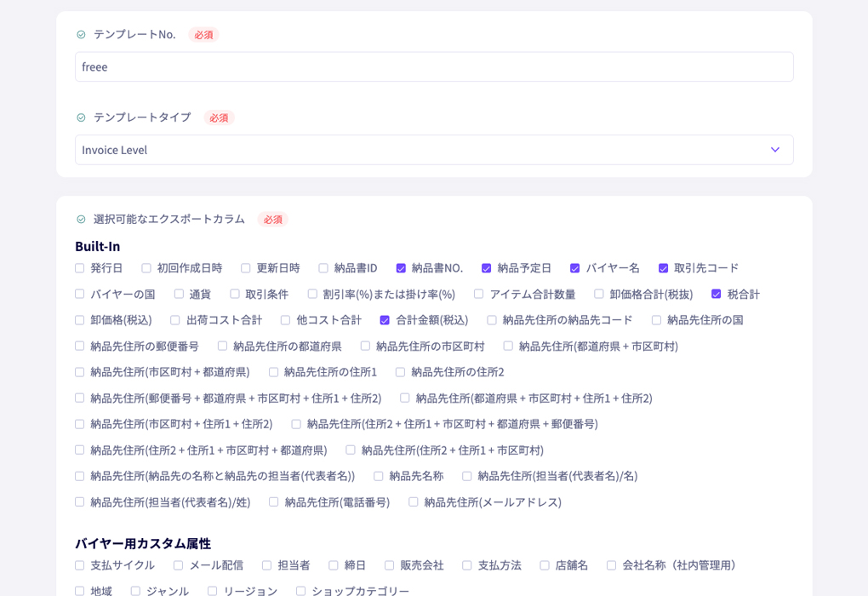Click the green check icon beside テンプレートタイプ

click(81, 118)
